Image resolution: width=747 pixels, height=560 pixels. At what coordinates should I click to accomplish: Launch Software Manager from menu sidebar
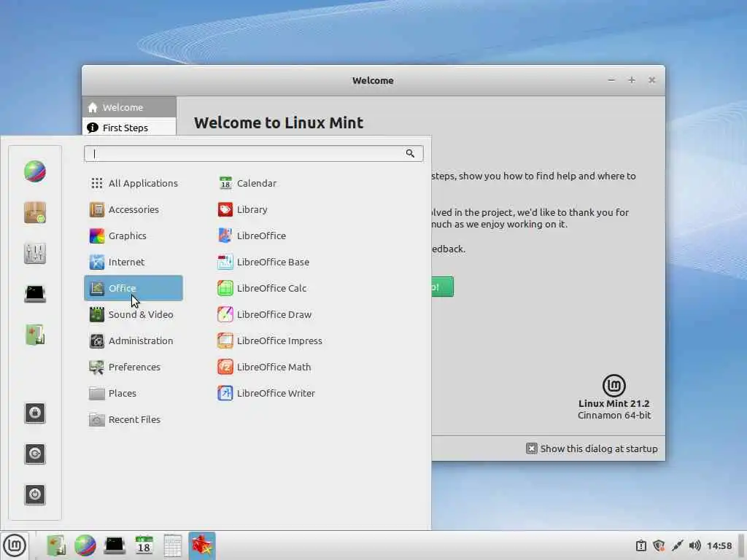tap(35, 212)
